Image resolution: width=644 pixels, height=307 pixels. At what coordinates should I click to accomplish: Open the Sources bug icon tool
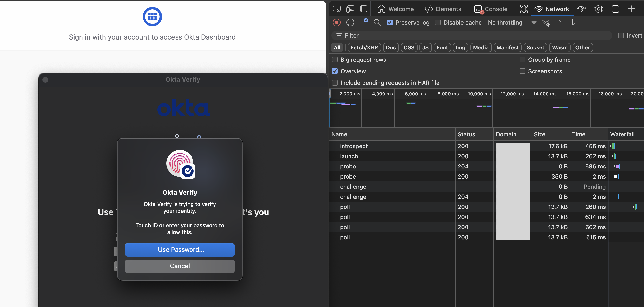coord(523,9)
